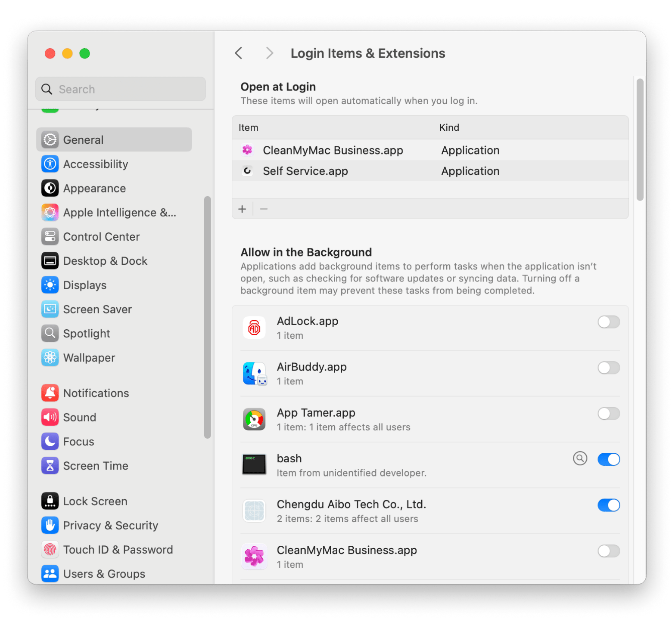Open the Spotlight settings icon

coord(50,333)
